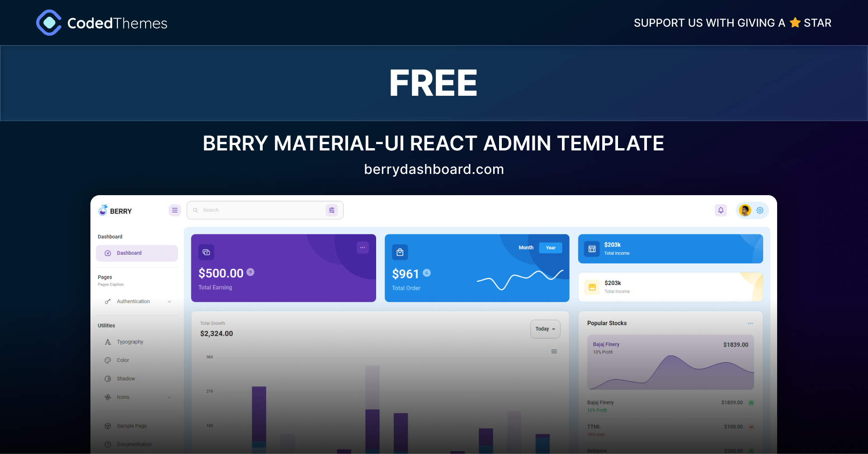Click the table icon on blue Total Income card

(x=592, y=249)
